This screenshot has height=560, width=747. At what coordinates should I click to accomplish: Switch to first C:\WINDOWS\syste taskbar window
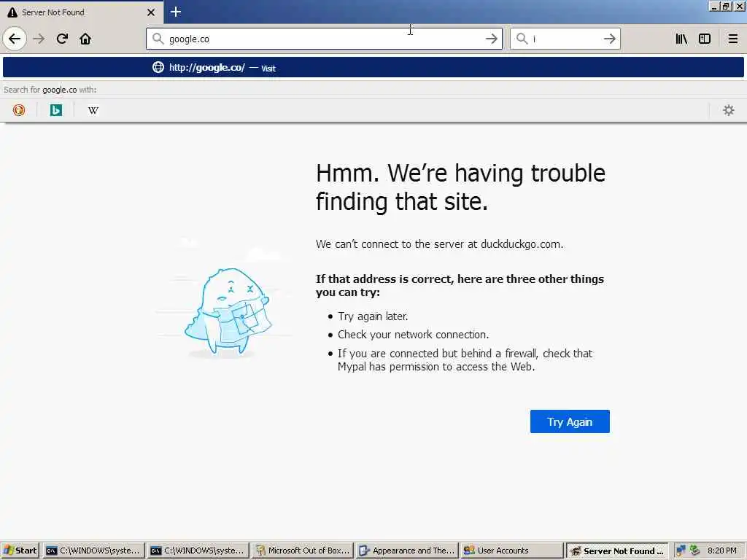click(93, 551)
